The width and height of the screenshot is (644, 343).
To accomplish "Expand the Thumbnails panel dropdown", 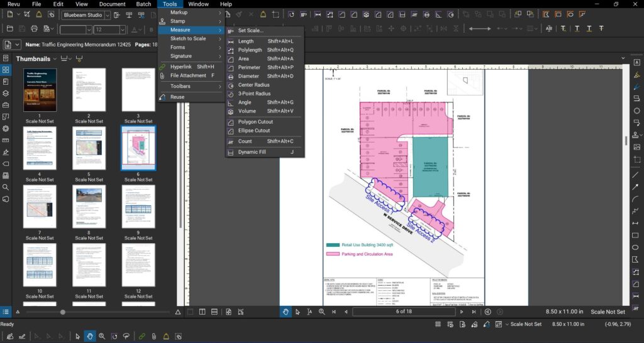I will point(55,59).
